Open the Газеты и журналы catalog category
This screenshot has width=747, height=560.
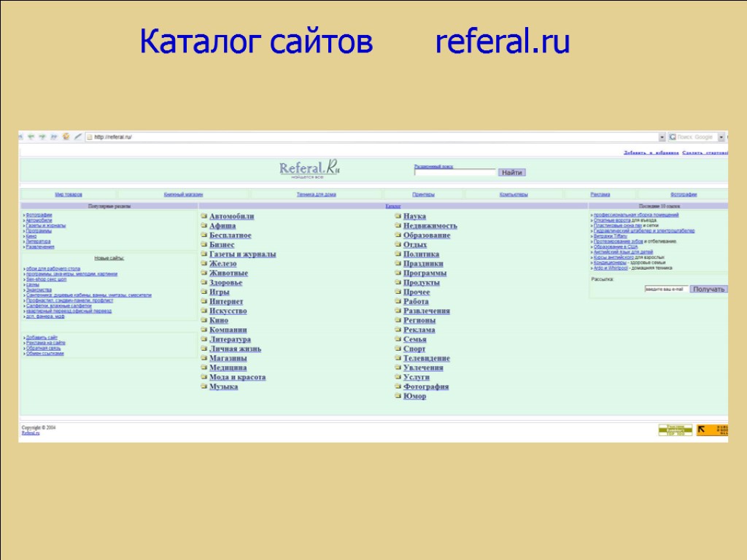[x=242, y=254]
